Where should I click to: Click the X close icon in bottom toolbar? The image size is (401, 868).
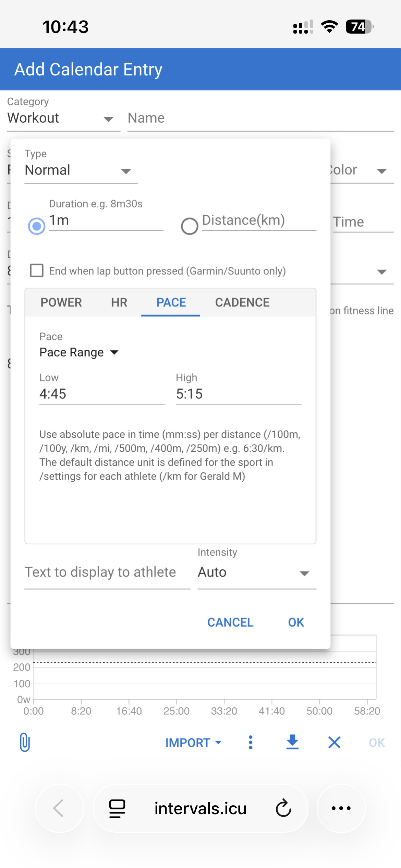pos(334,742)
